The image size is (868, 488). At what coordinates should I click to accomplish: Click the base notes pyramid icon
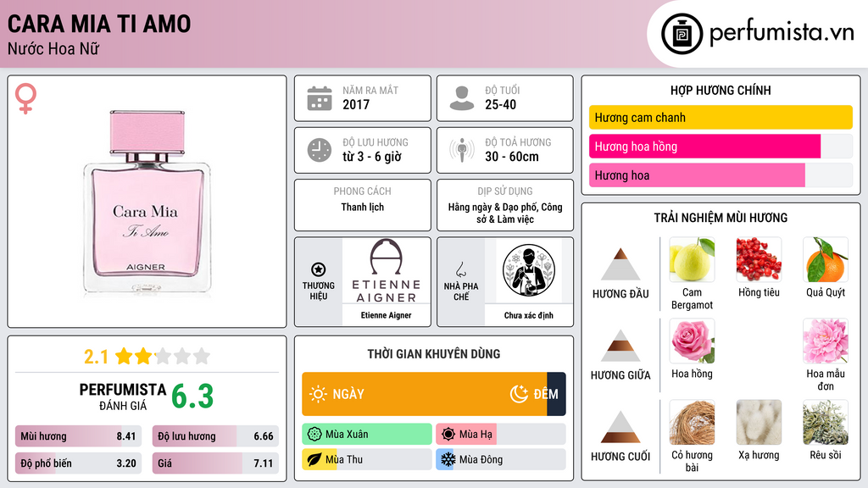click(620, 427)
